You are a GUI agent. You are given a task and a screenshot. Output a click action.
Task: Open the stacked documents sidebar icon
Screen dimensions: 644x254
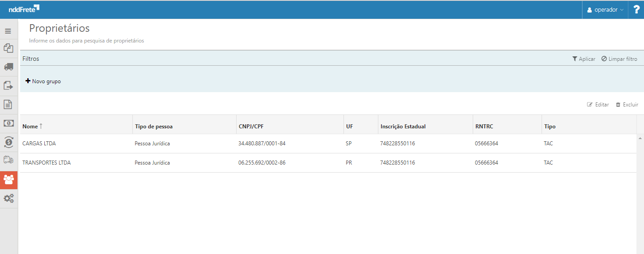point(8,48)
